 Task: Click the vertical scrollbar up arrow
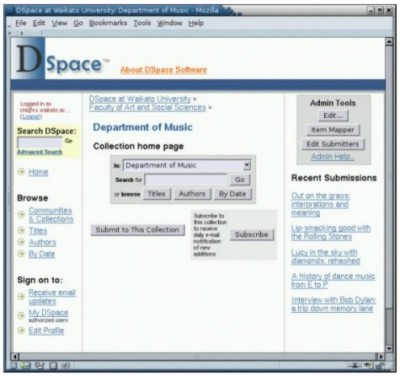point(389,42)
